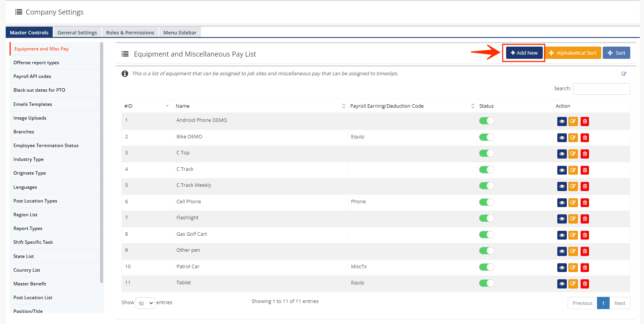Delete the Gas Golf Cart entry

tap(584, 235)
